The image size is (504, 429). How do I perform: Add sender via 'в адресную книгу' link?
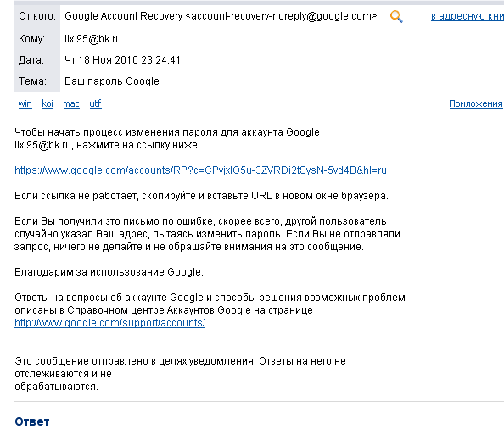point(468,16)
